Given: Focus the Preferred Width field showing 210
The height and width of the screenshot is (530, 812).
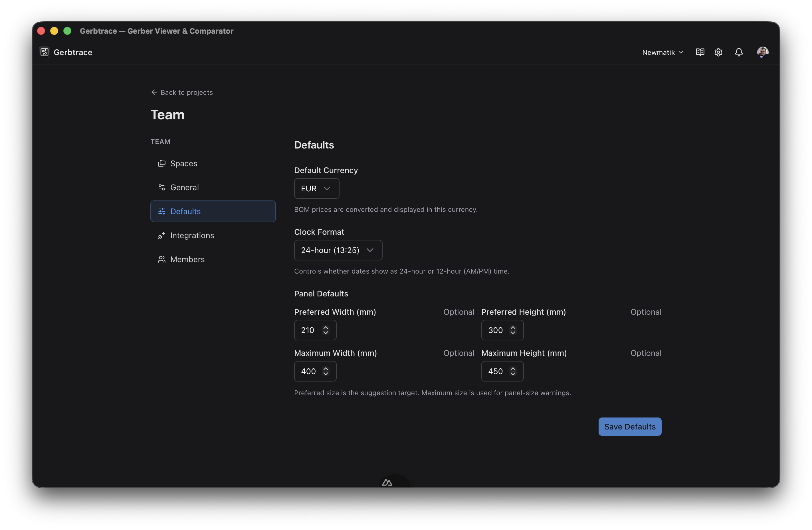Looking at the screenshot, I should point(315,330).
